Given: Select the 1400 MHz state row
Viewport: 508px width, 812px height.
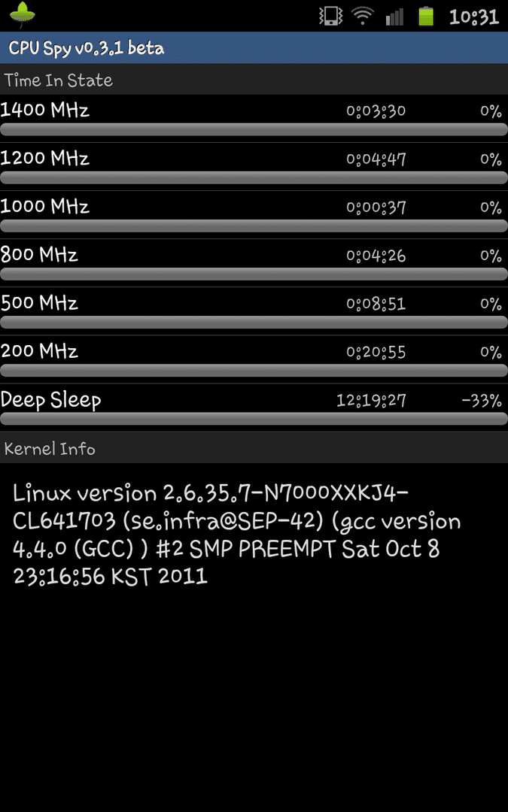Looking at the screenshot, I should click(254, 117).
